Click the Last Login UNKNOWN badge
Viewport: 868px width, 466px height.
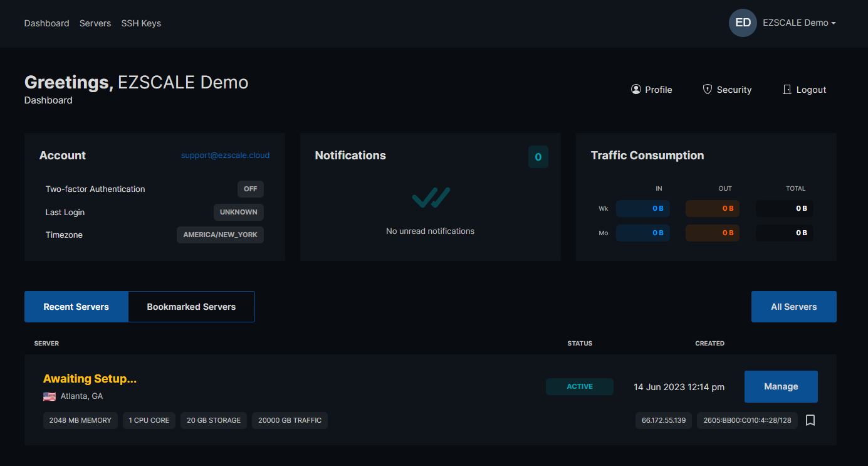[239, 212]
